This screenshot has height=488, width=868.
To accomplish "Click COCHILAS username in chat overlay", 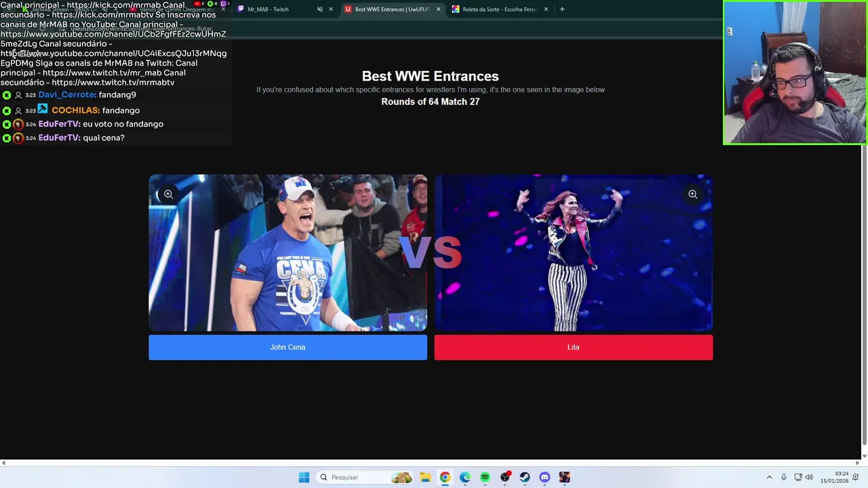I will pos(76,110).
